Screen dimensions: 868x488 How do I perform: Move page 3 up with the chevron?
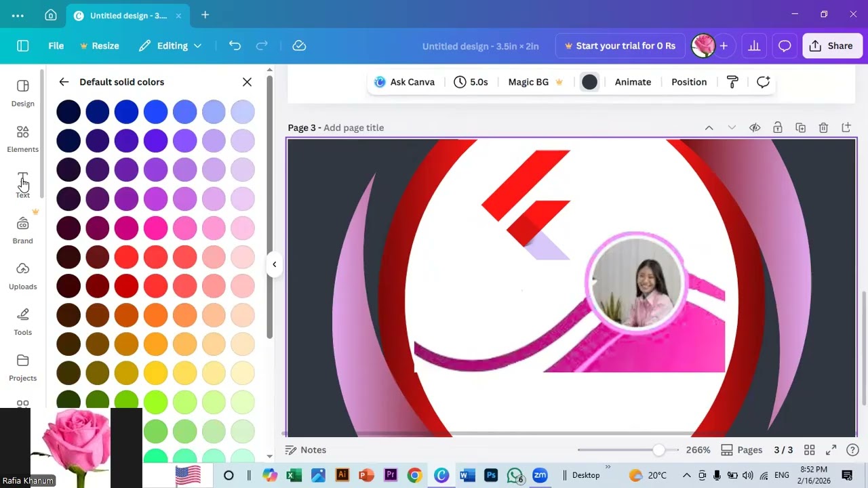tap(709, 127)
